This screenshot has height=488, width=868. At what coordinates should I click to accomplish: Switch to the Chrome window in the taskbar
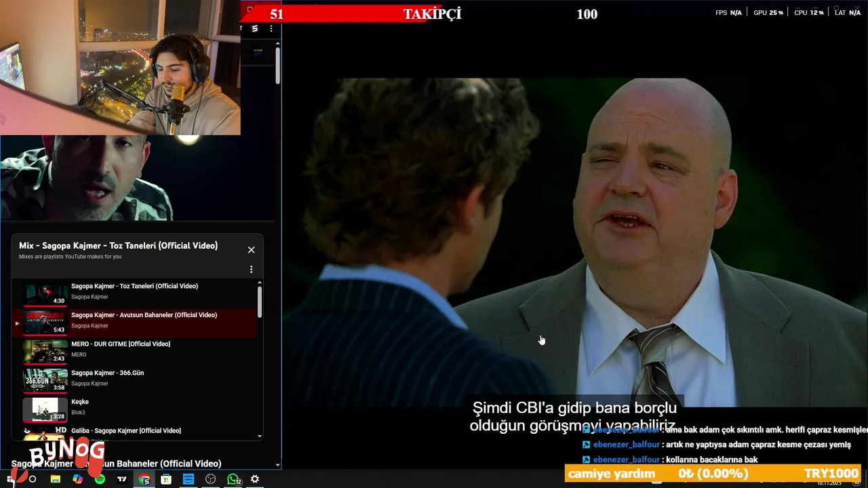click(x=144, y=479)
